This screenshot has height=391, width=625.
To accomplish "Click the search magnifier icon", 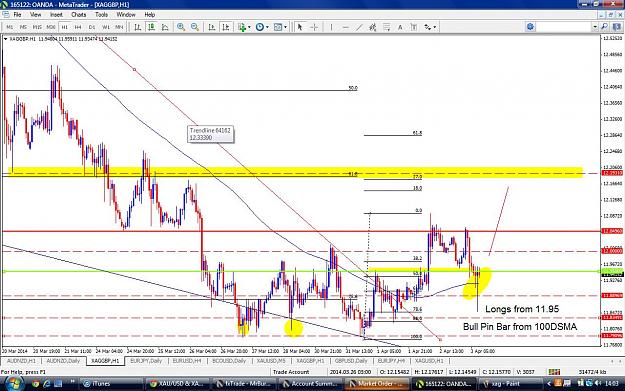I will coord(605,27).
